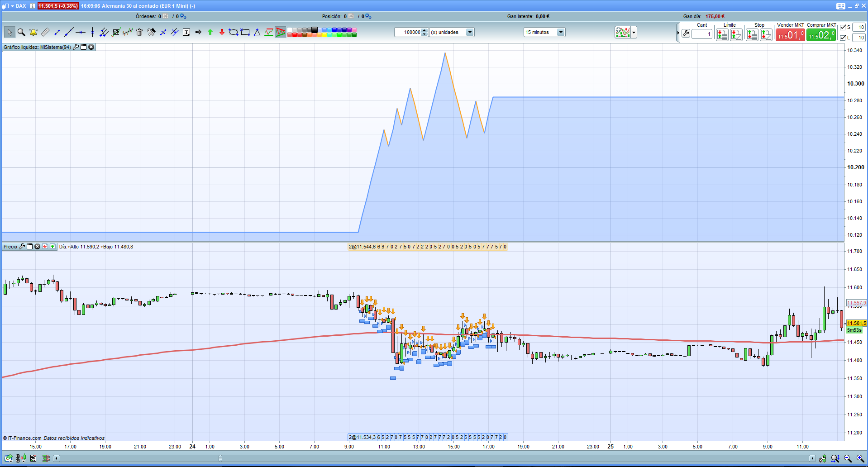Select the ellipse drawing tool
The image size is (868, 467).
click(234, 32)
